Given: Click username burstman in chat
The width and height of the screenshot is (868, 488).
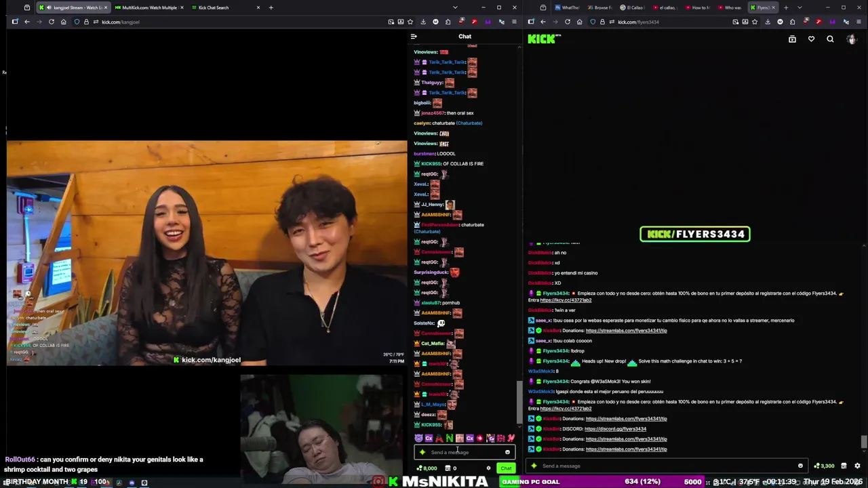Looking at the screenshot, I should click(425, 154).
